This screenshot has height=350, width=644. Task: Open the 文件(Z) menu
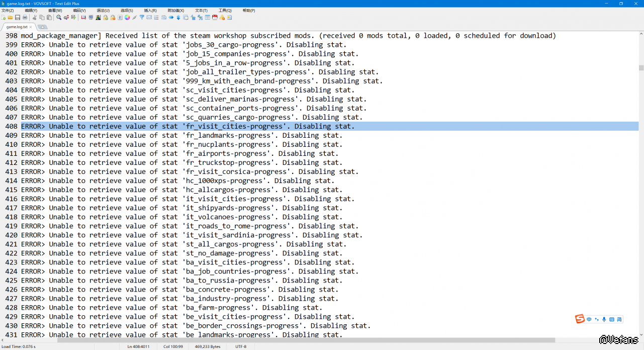8,10
